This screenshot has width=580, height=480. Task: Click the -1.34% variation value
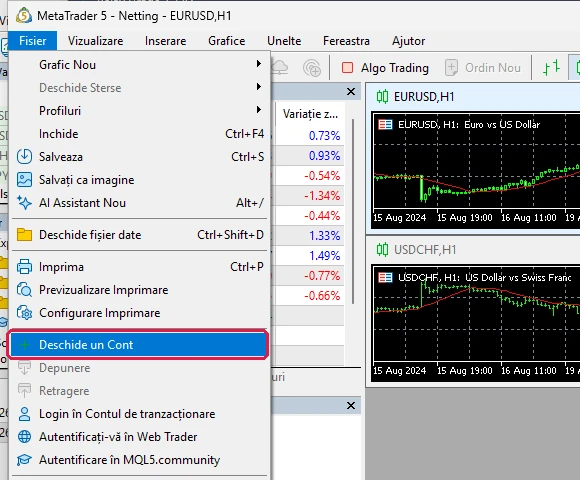pyautogui.click(x=322, y=196)
